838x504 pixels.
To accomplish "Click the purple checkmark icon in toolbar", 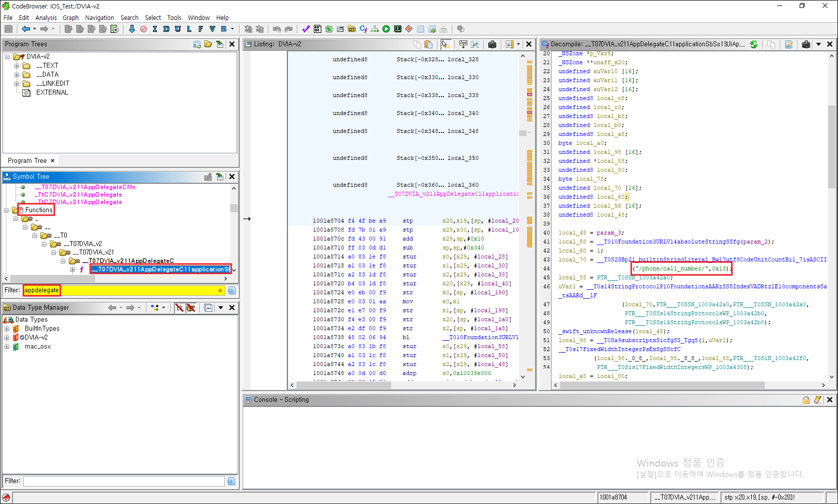I will 305,29.
